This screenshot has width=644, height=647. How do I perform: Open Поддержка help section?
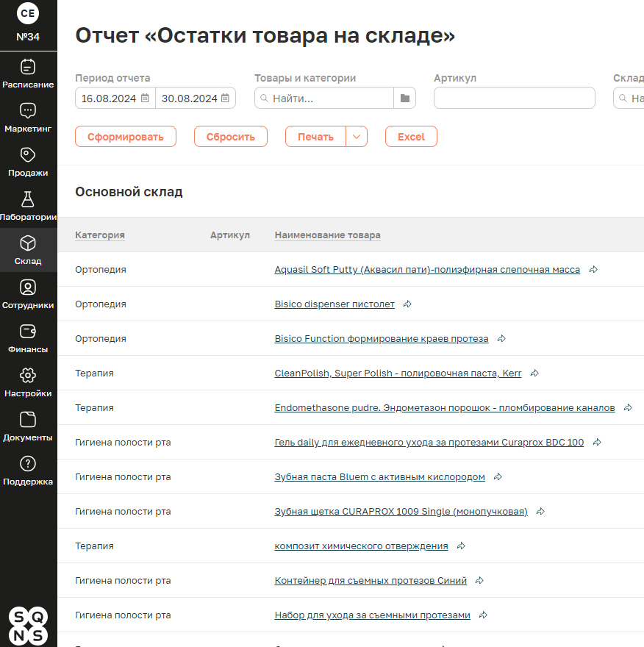click(28, 471)
